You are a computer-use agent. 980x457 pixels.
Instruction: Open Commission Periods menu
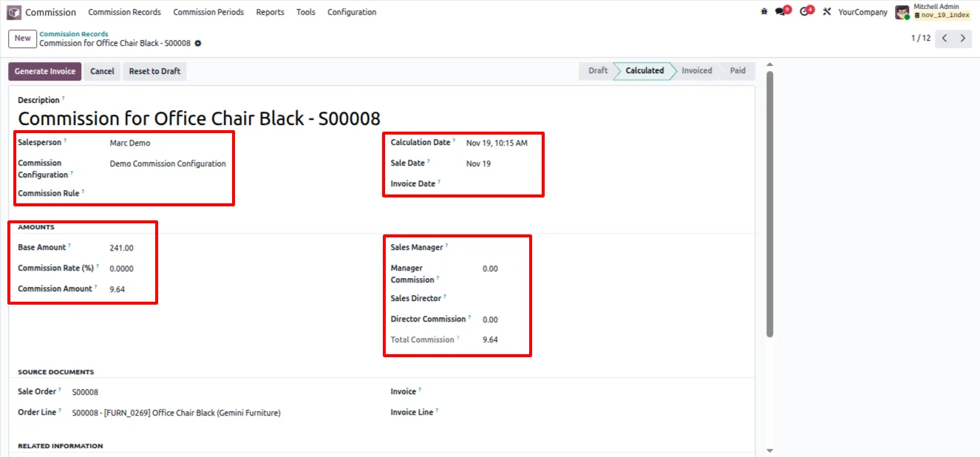[x=208, y=13]
